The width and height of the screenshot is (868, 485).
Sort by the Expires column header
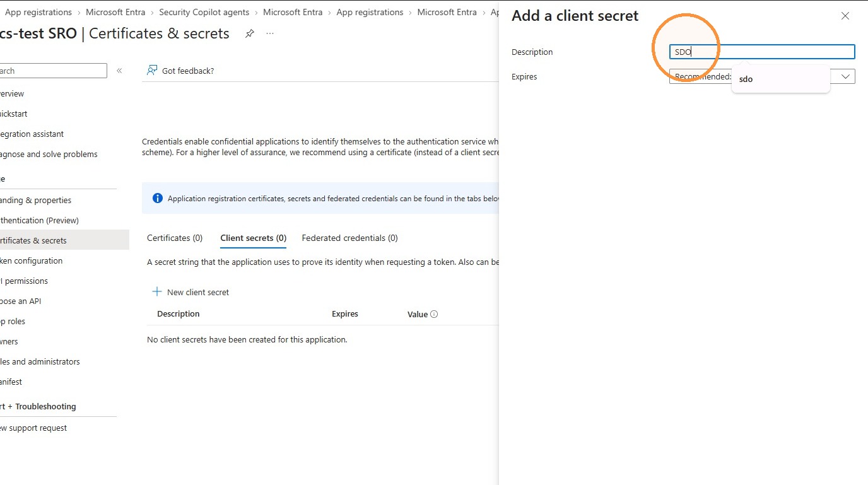click(x=345, y=314)
